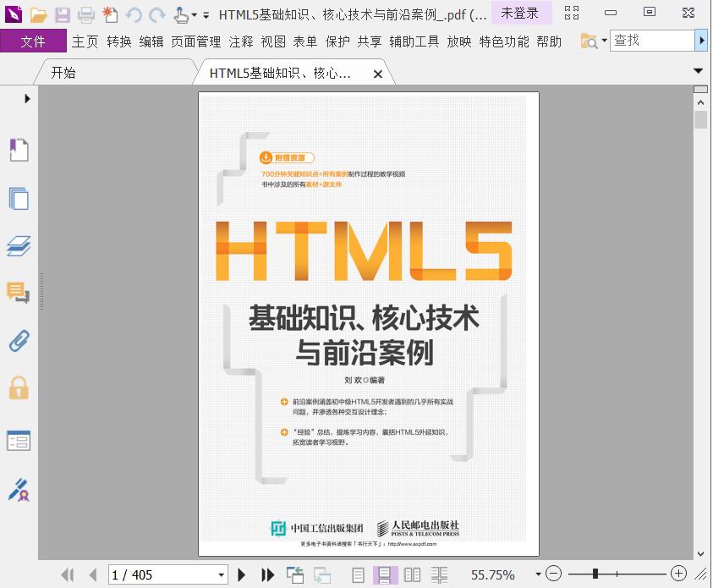713x588 pixels.
Task: Open the document tab list dropdown
Action: 699,71
